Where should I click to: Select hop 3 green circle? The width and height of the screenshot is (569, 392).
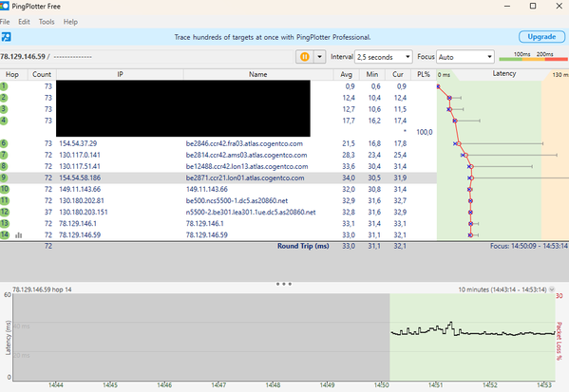(4, 109)
